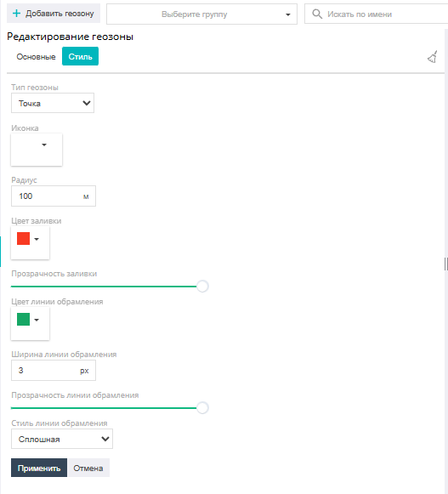Focus the Ширина линии обрамления field
The image size is (448, 494).
pos(54,371)
